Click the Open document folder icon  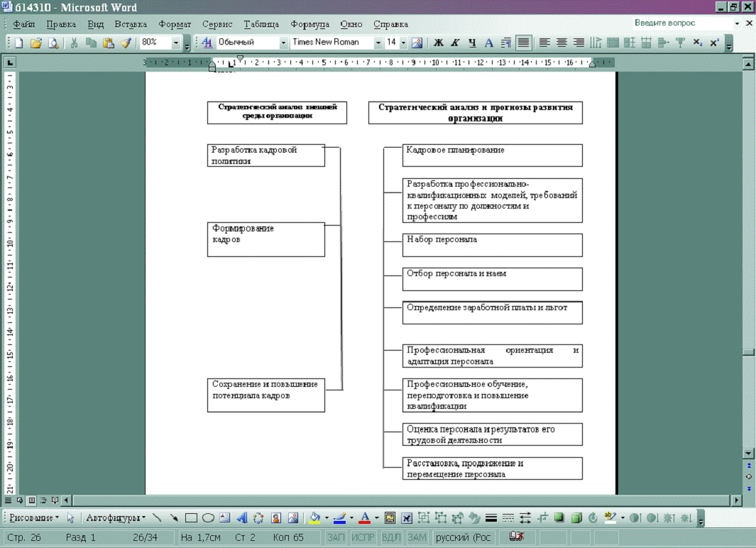coord(35,43)
